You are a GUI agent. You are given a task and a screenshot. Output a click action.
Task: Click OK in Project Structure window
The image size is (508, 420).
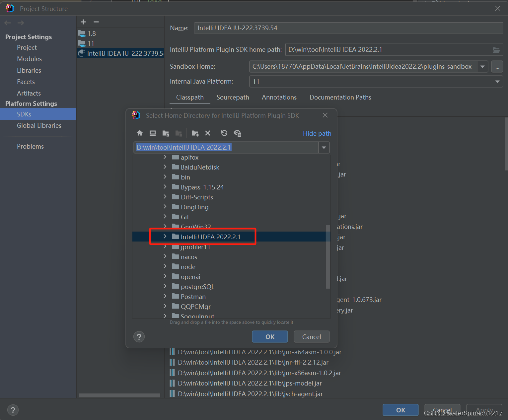400,410
